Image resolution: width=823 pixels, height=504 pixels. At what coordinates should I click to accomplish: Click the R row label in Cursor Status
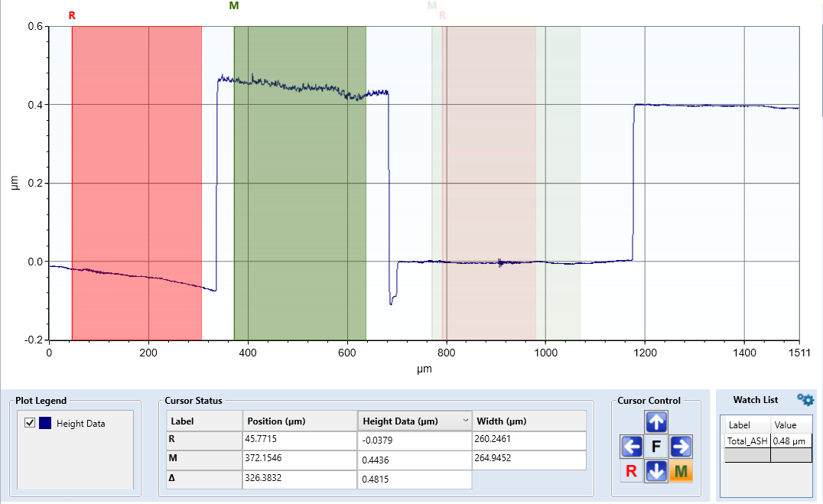pos(204,441)
